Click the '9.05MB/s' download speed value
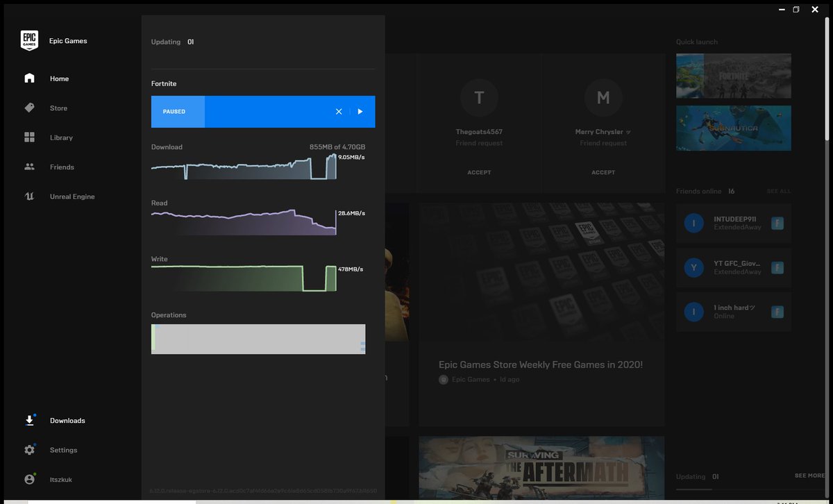The height and width of the screenshot is (504, 833). pyautogui.click(x=351, y=157)
